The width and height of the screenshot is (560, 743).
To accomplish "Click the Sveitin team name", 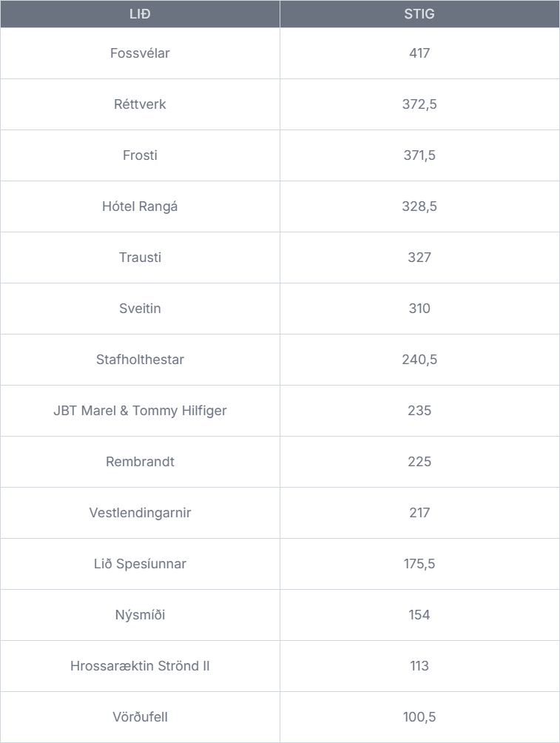I will pos(140,309).
